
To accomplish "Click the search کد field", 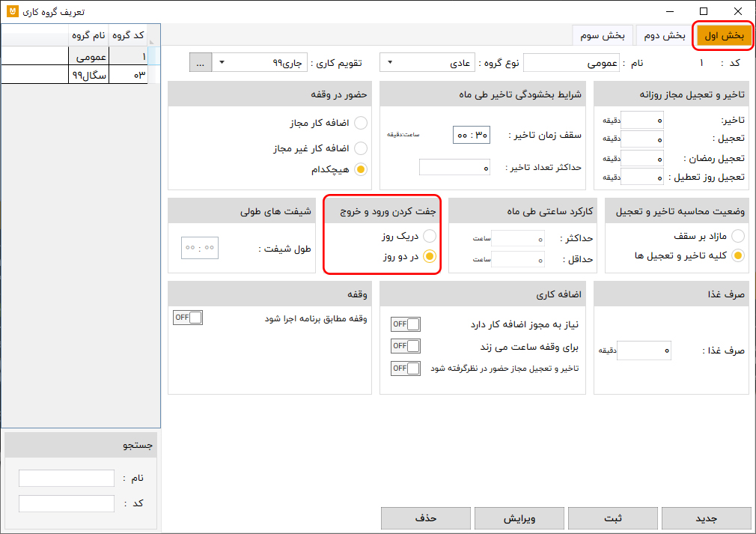I will click(67, 503).
